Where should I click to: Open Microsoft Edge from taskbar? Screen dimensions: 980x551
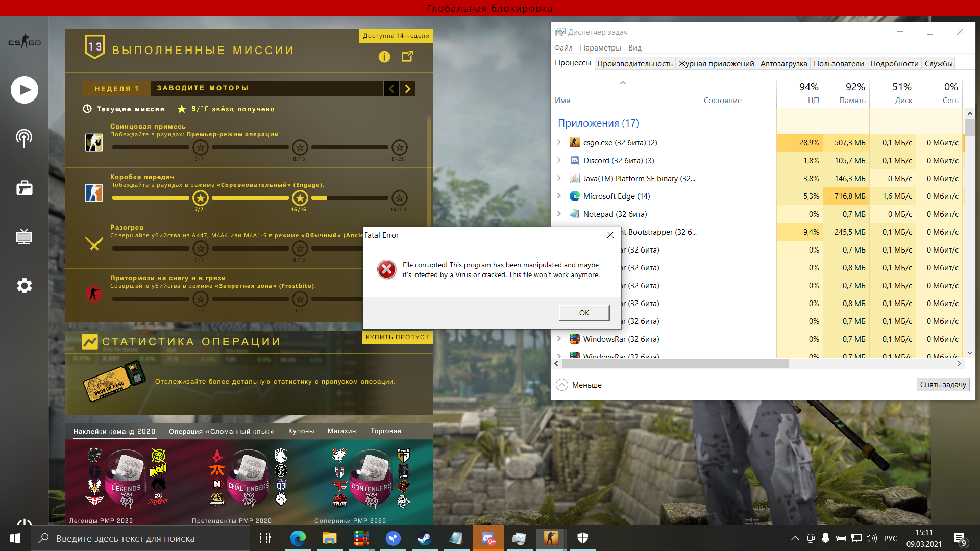(x=298, y=538)
